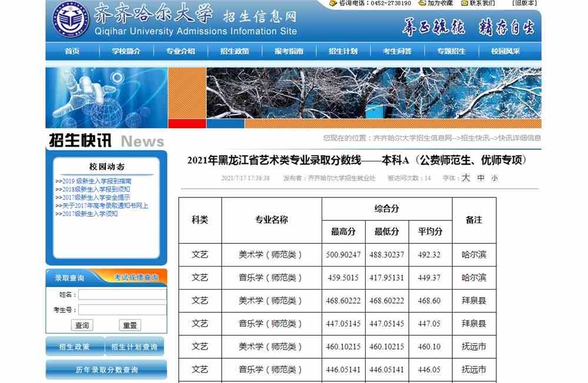The width and height of the screenshot is (588, 383).
Task: Select the 492.32 average score cell
Action: click(x=429, y=255)
